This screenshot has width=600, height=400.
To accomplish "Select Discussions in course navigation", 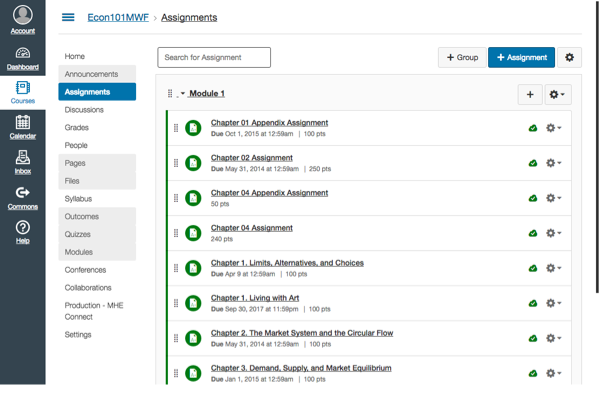I will (84, 110).
